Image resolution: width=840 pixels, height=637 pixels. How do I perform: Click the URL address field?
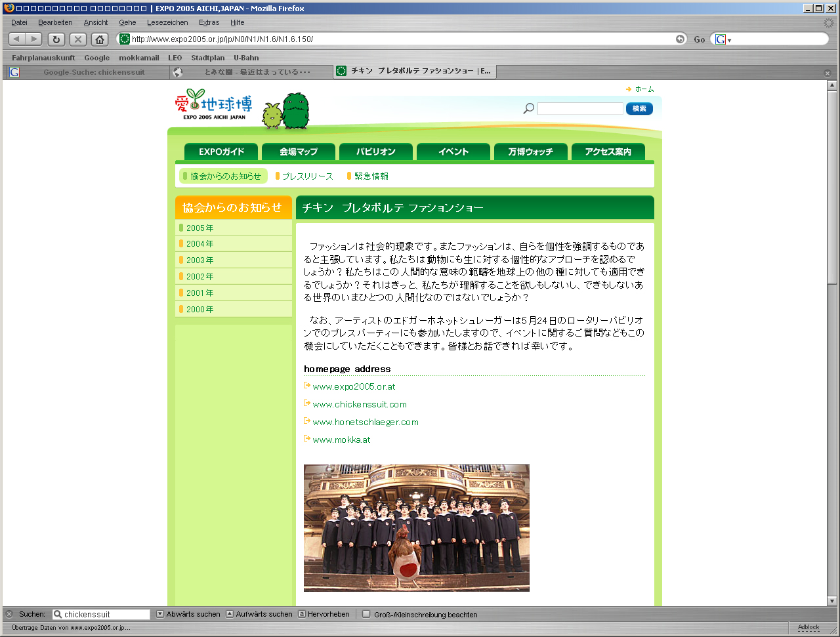(x=402, y=39)
